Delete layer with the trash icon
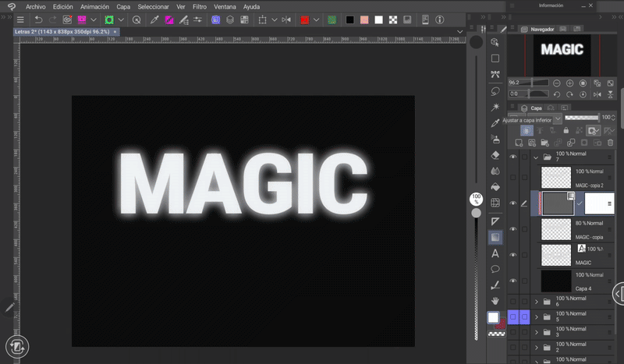The image size is (624, 364). pos(610,143)
